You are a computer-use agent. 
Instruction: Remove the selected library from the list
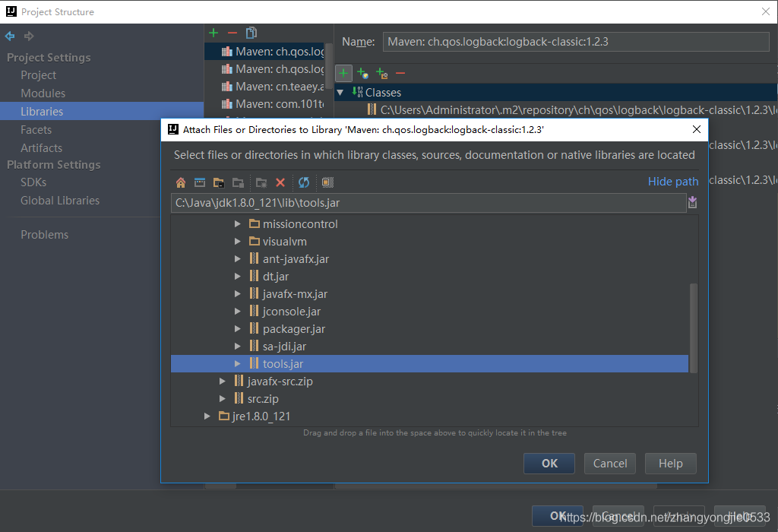coord(232,33)
